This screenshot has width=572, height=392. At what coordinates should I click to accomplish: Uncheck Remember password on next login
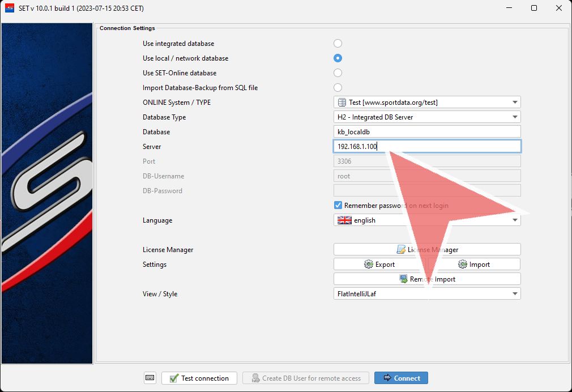(338, 206)
